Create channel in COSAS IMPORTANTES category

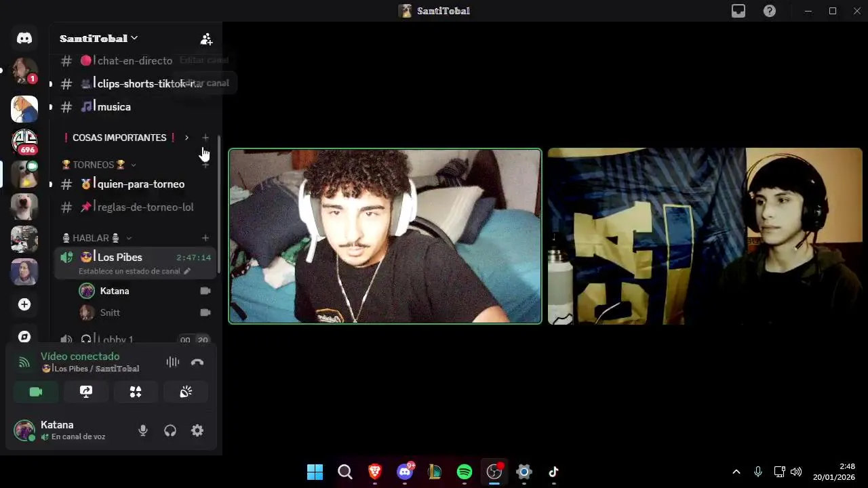(x=205, y=138)
